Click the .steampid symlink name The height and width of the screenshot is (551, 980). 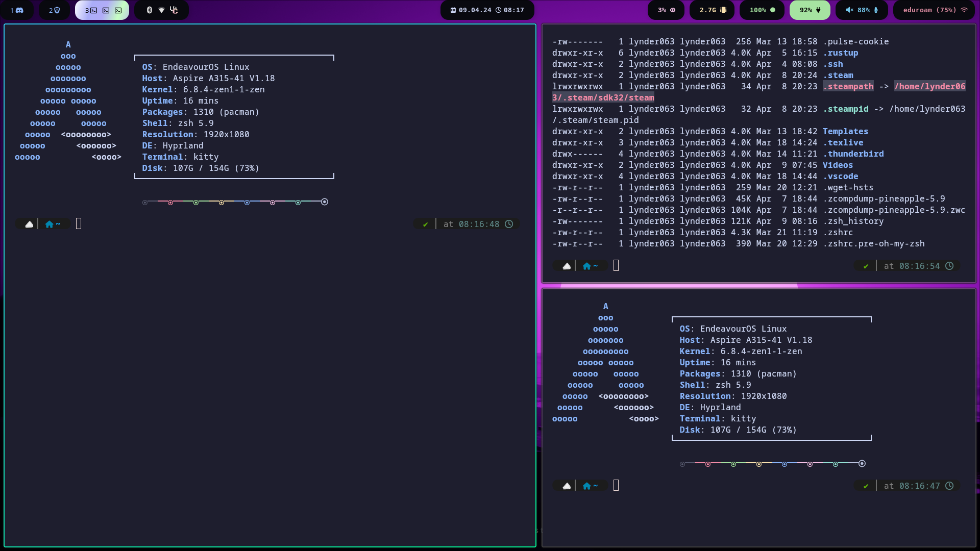846,109
